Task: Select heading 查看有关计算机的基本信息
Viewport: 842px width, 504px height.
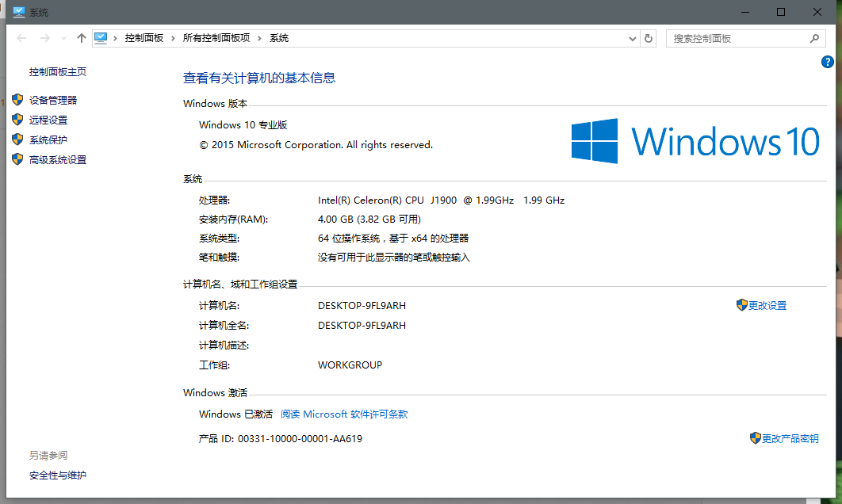Action: [x=259, y=78]
